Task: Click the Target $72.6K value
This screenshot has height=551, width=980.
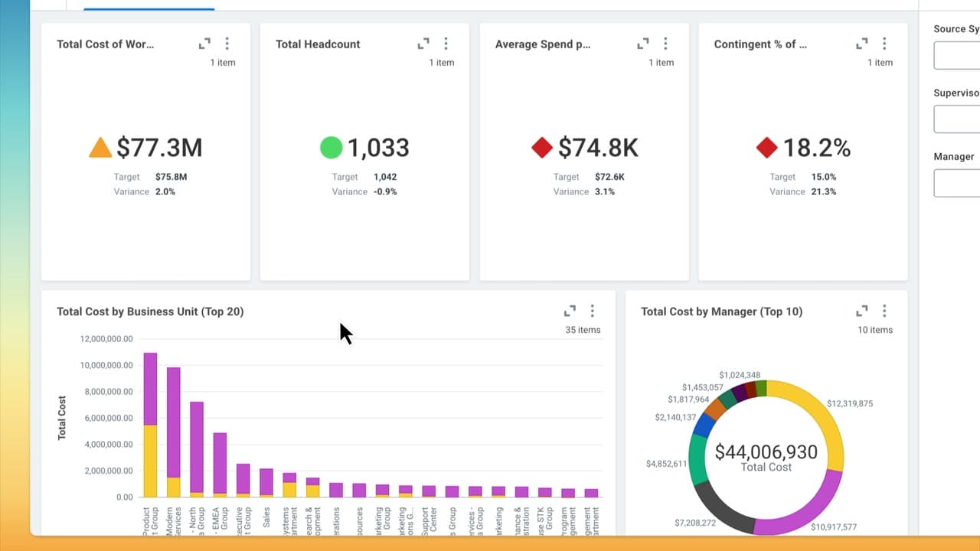Action: point(609,177)
